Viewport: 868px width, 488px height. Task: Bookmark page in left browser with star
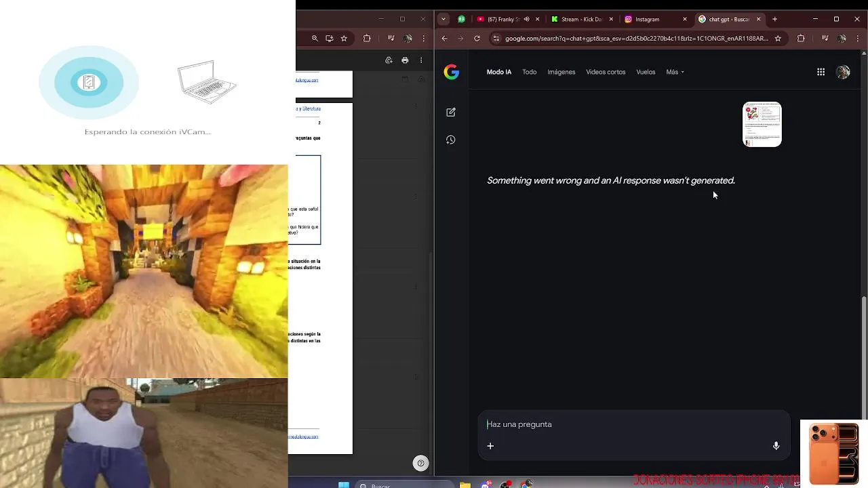click(344, 39)
